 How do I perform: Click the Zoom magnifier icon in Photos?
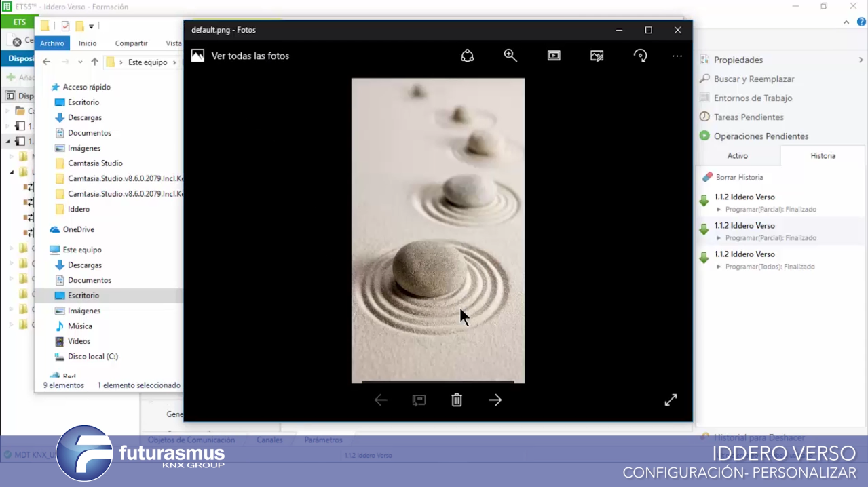[x=510, y=56]
